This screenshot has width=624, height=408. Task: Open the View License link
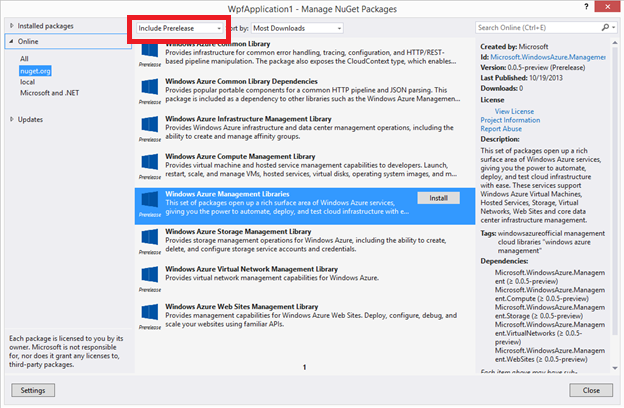click(514, 111)
